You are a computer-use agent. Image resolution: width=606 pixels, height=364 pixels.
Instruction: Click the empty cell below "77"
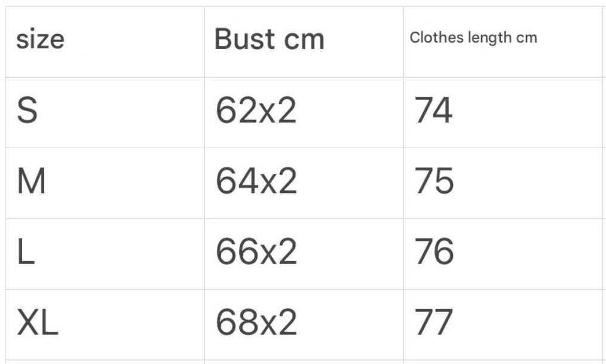click(x=503, y=361)
